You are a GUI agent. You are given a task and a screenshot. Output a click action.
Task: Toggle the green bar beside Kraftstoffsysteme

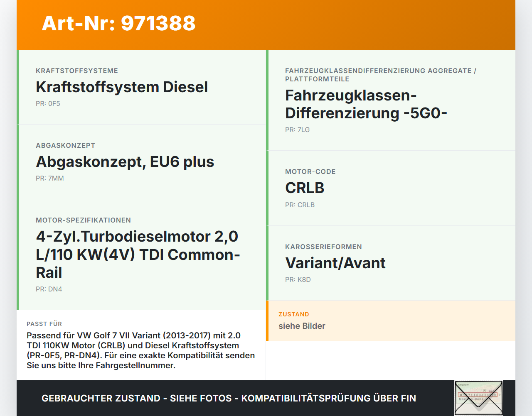click(17, 87)
